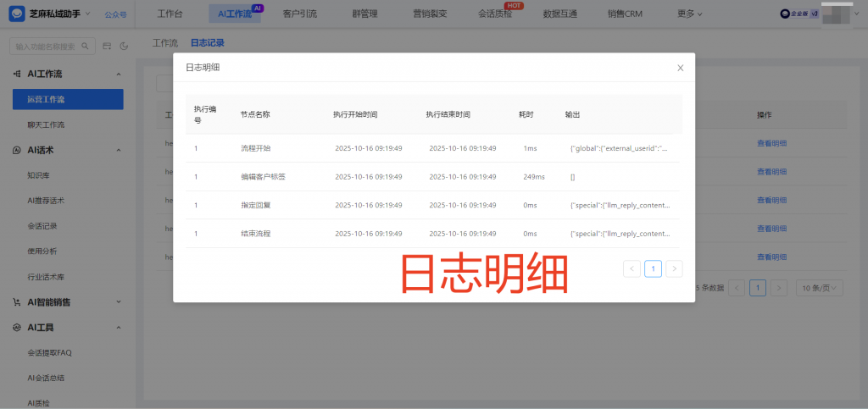Go to next page in dialog pagination
Image resolution: width=868 pixels, height=409 pixels.
click(674, 268)
